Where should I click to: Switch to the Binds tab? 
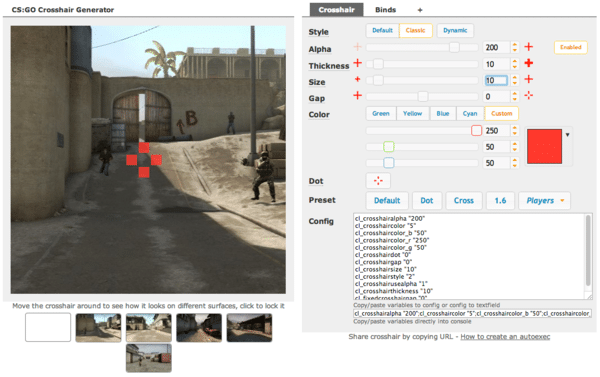pos(385,10)
